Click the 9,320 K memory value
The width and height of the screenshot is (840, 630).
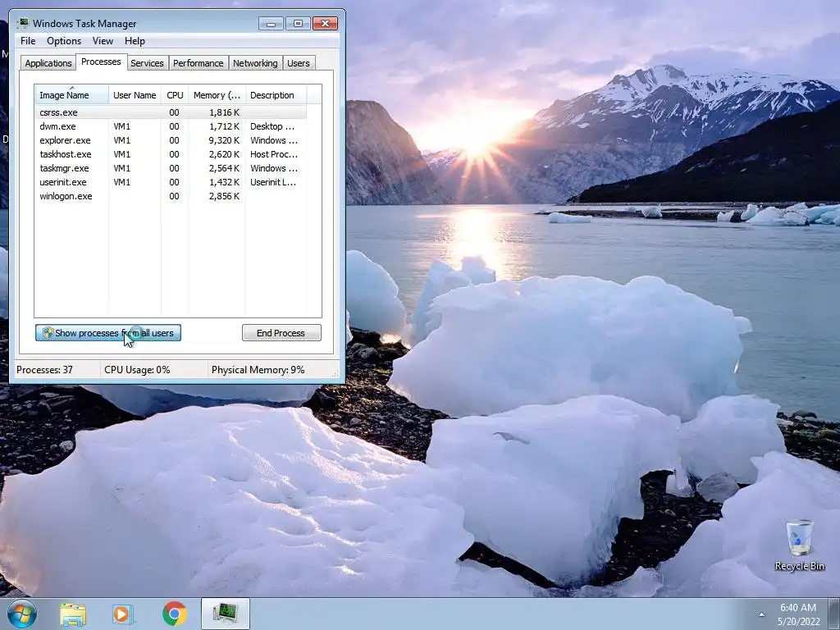[x=224, y=140]
